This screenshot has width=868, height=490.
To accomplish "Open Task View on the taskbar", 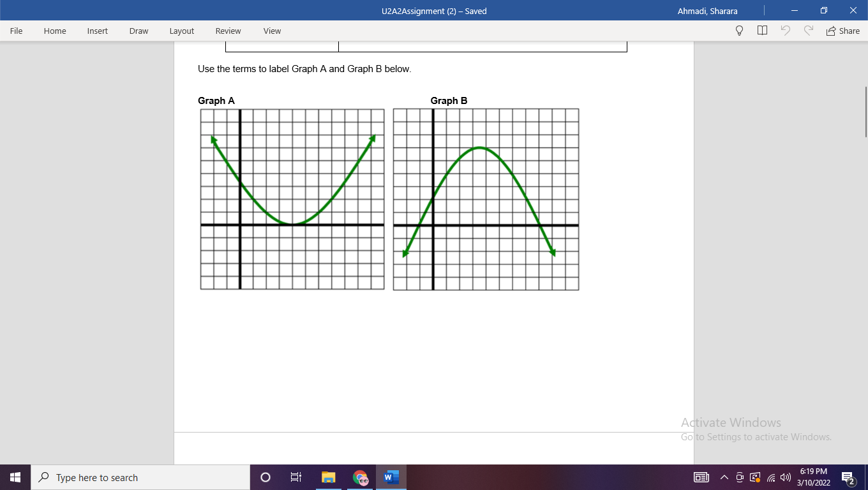I will [x=296, y=477].
